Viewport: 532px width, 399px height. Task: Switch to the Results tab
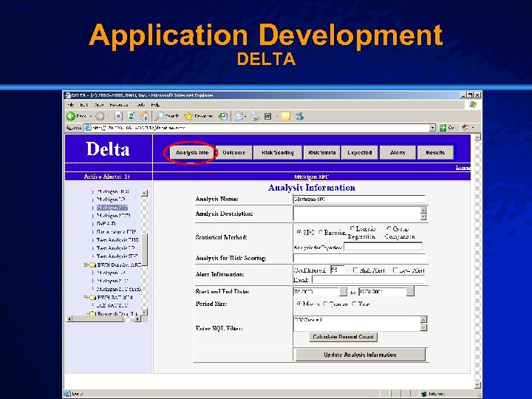coord(435,153)
